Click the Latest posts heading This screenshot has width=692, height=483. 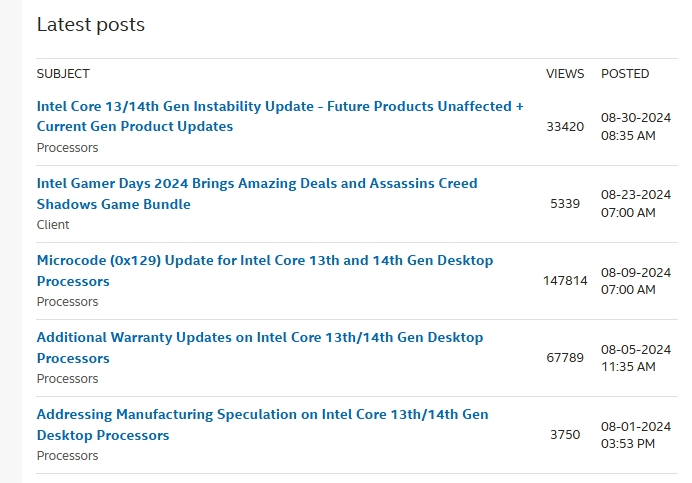(x=91, y=25)
